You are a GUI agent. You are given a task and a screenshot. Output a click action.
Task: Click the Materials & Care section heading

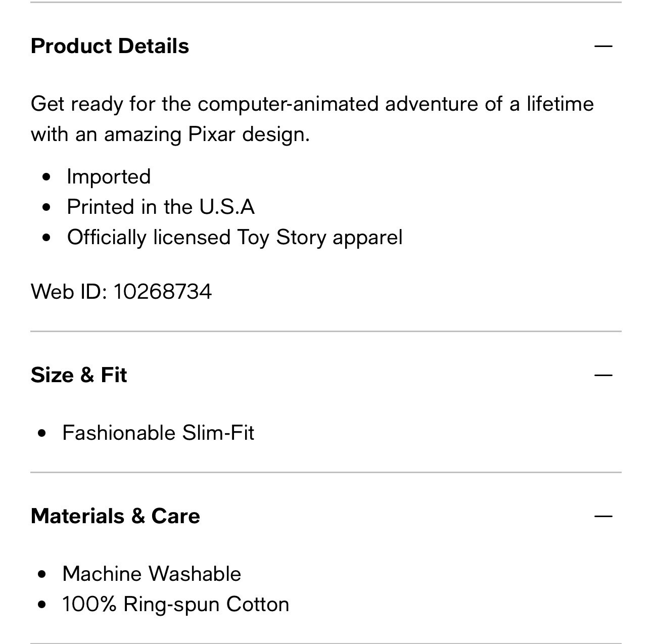coord(115,516)
